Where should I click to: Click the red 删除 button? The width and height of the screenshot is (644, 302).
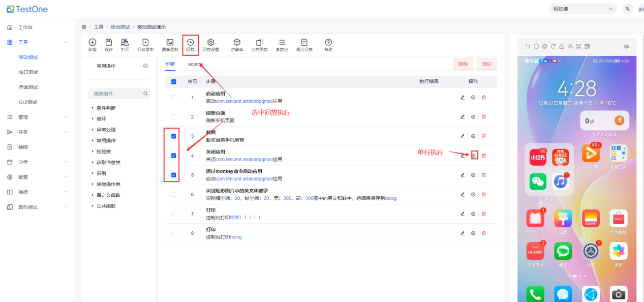(x=463, y=64)
